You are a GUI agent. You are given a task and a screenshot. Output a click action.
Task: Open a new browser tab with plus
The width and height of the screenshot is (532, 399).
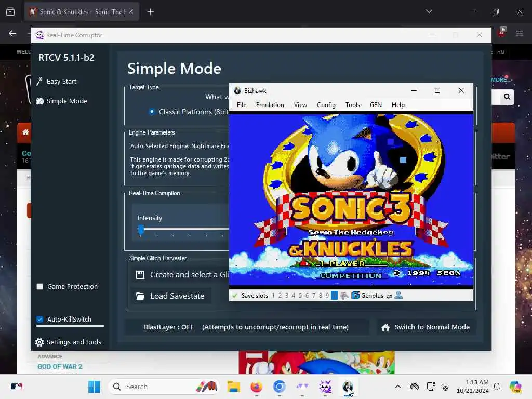[150, 12]
